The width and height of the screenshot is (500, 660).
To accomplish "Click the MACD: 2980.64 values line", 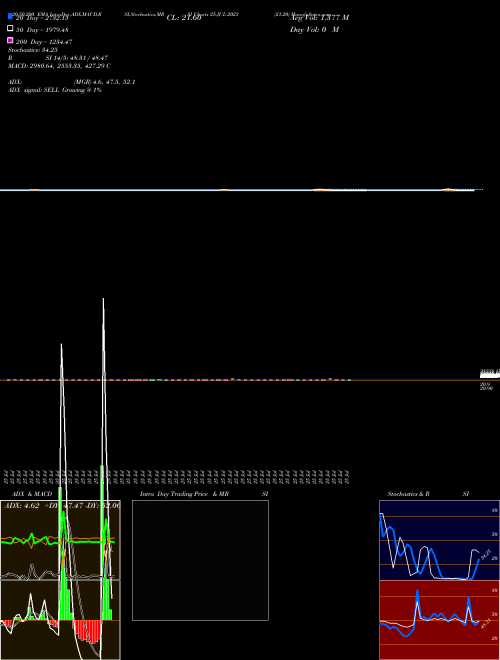I will (59, 66).
